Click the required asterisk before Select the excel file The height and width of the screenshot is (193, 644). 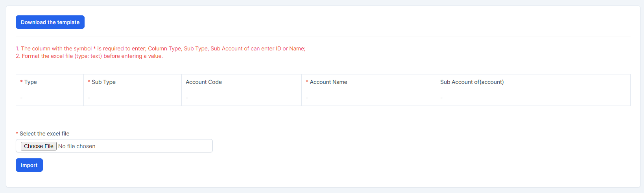point(17,134)
